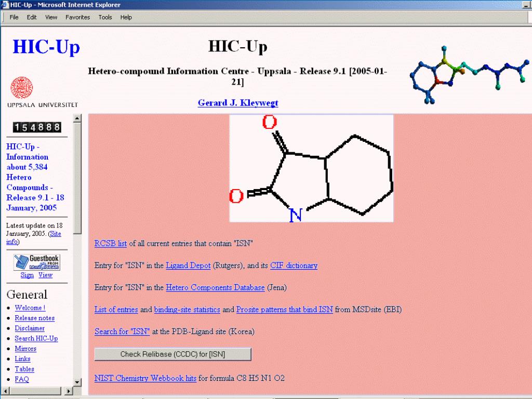Open the Ligand Depot link
The width and height of the screenshot is (532, 399).
(x=188, y=265)
